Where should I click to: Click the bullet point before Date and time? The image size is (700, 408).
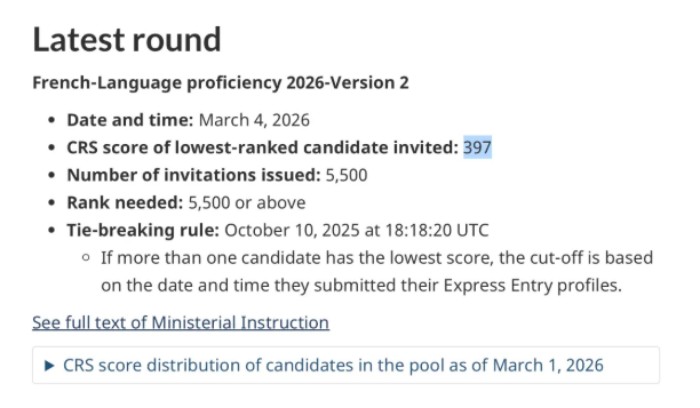point(52,121)
